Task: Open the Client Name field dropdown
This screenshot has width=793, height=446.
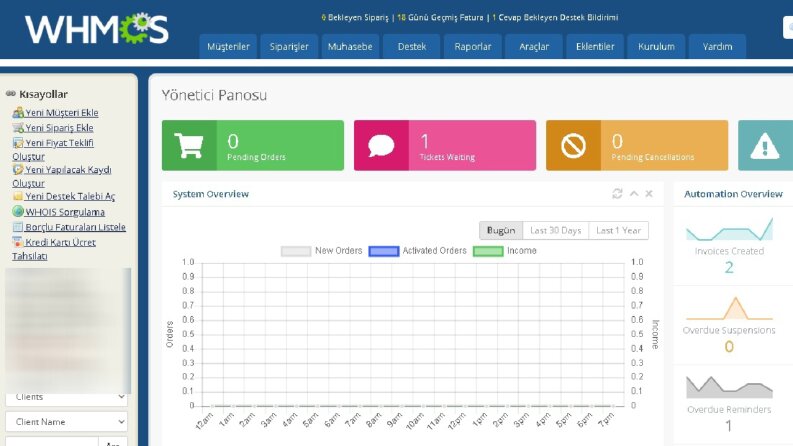Action: click(x=66, y=422)
